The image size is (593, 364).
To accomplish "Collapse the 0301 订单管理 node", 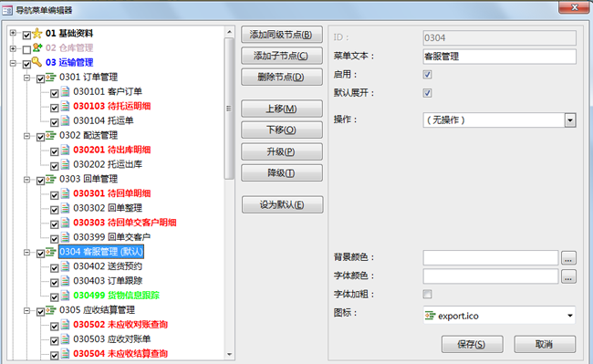I will pyautogui.click(x=26, y=78).
